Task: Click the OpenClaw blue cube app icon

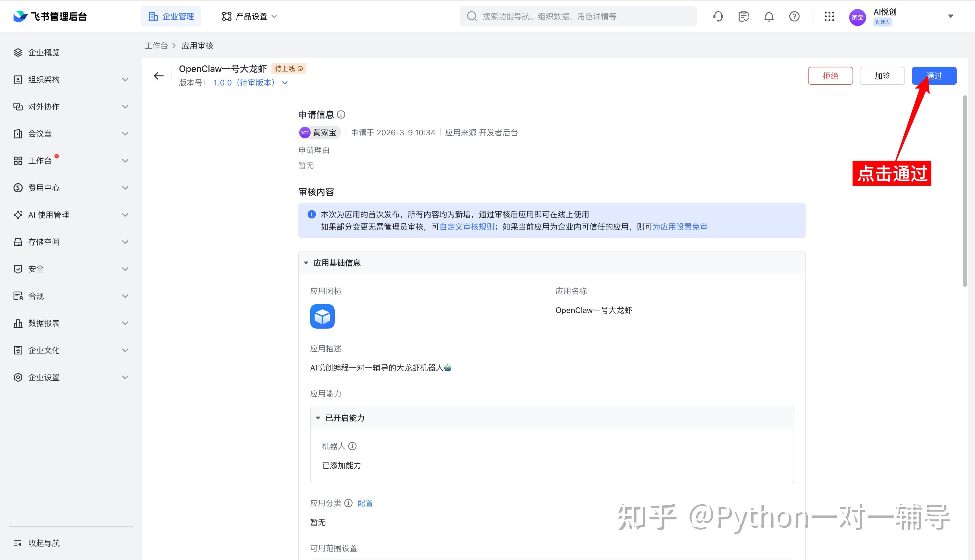Action: point(322,316)
